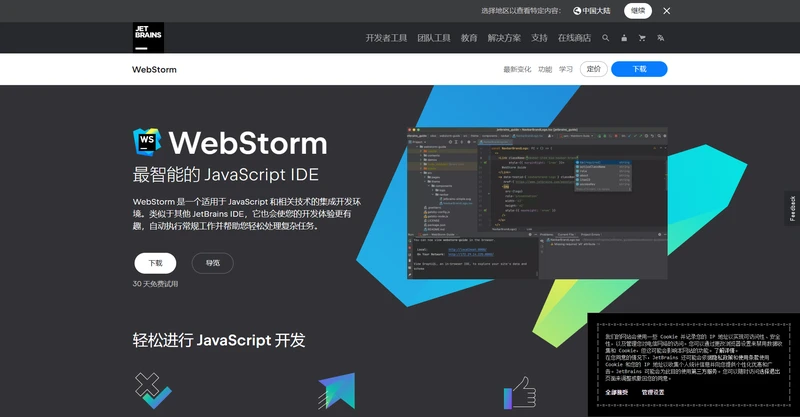Click the JetBrains logo
The width and height of the screenshot is (800, 417).
[148, 38]
